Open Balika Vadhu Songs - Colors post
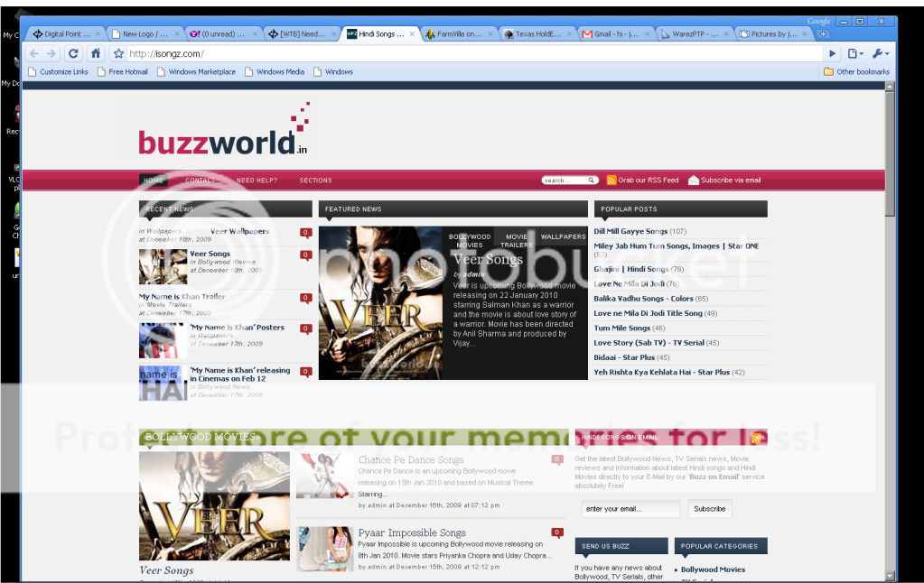Image resolution: width=924 pixels, height=583 pixels. [643, 299]
